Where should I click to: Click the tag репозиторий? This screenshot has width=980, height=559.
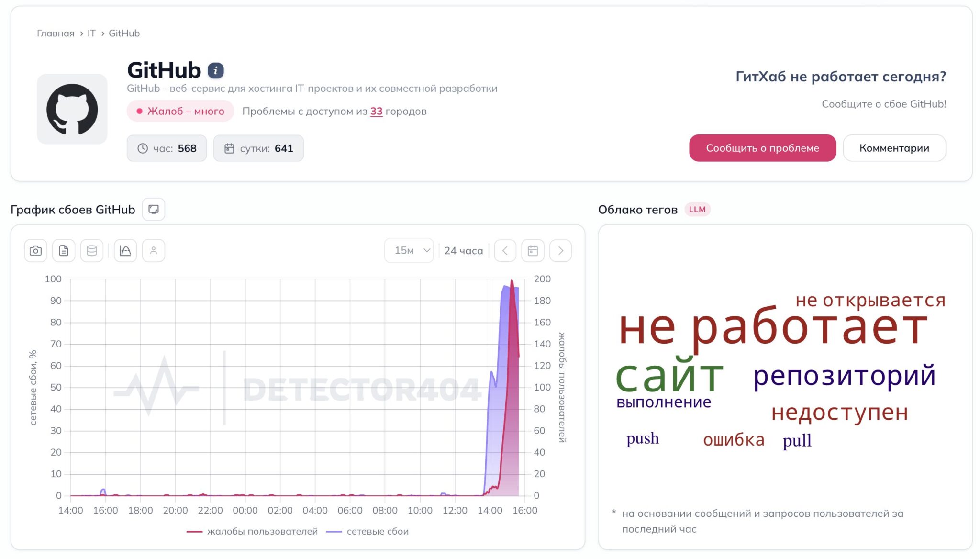coord(845,376)
